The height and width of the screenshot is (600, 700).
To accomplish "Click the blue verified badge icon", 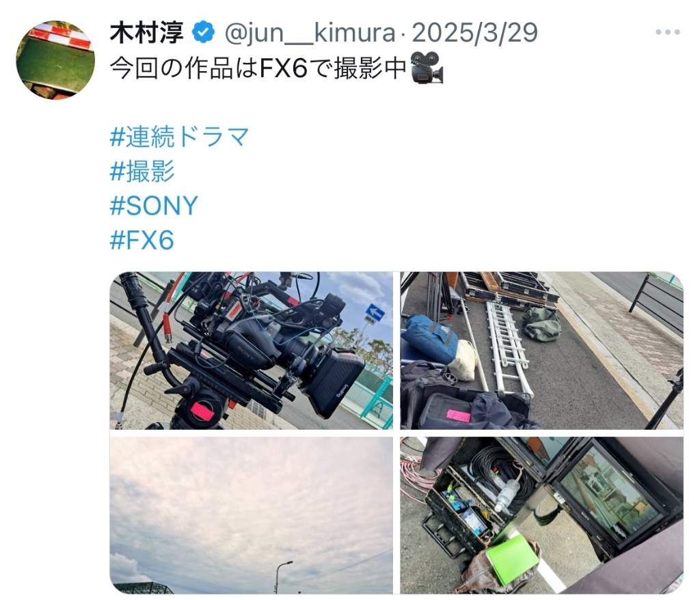I will tap(204, 32).
